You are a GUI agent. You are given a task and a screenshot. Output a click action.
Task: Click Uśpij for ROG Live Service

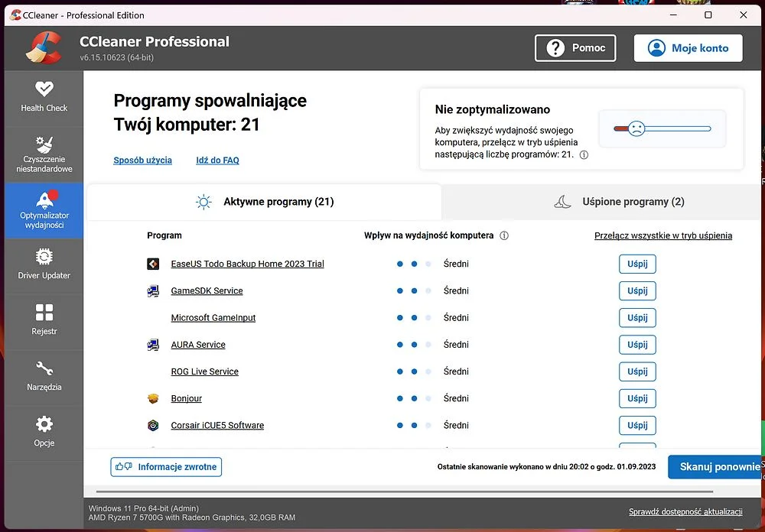pyautogui.click(x=637, y=371)
